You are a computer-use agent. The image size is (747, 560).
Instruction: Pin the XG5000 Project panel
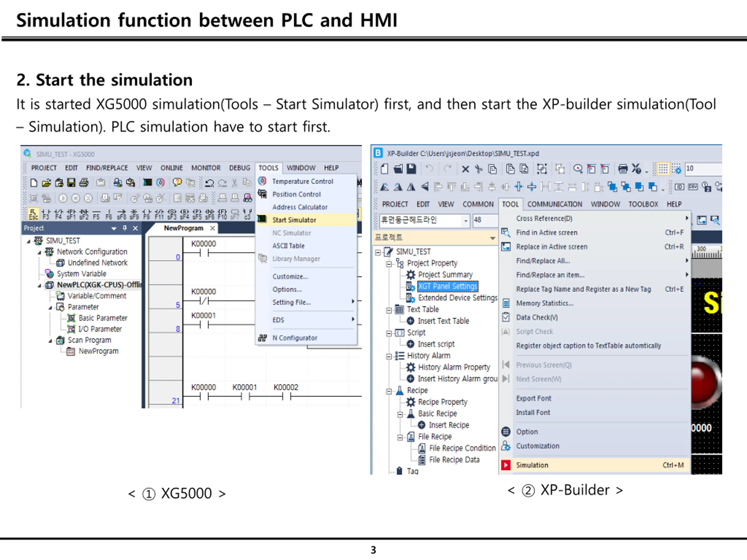click(125, 228)
